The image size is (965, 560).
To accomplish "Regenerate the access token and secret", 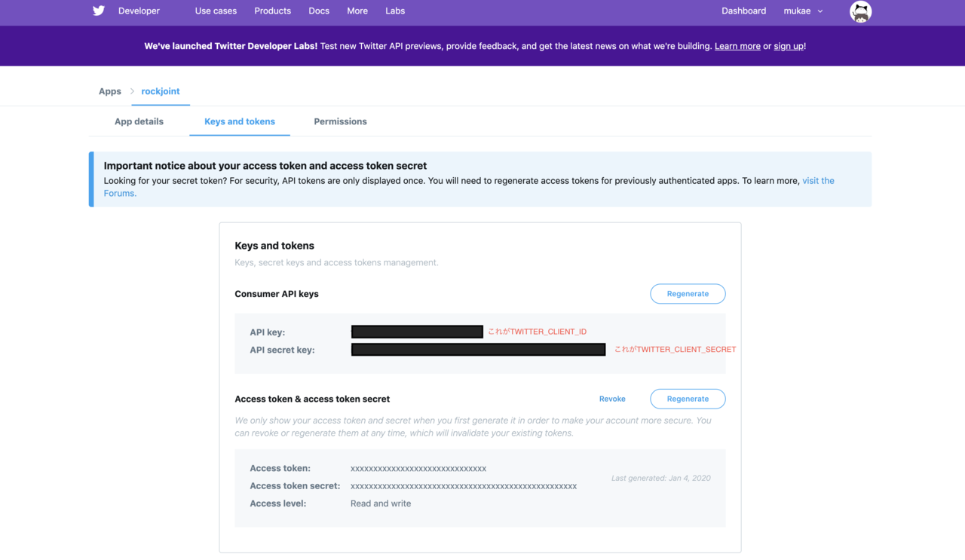I will 688,399.
